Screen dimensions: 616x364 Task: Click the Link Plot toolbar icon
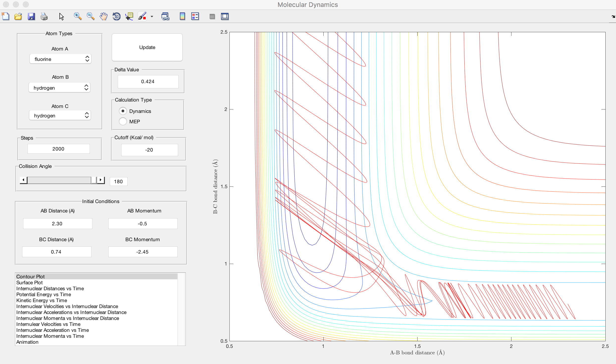click(x=165, y=17)
